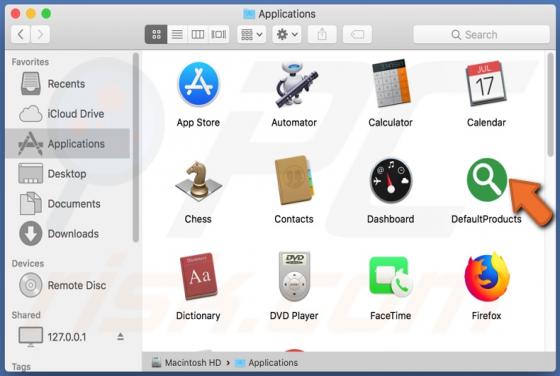
Task: Minimize the Finder window
Action: 31,14
